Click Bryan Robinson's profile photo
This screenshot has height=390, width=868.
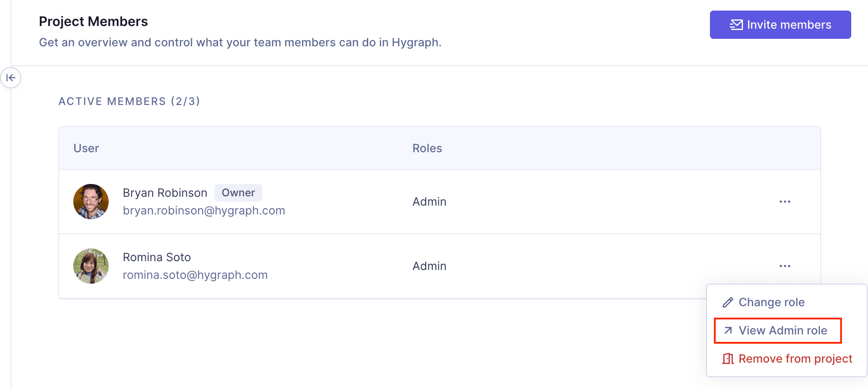[91, 202]
